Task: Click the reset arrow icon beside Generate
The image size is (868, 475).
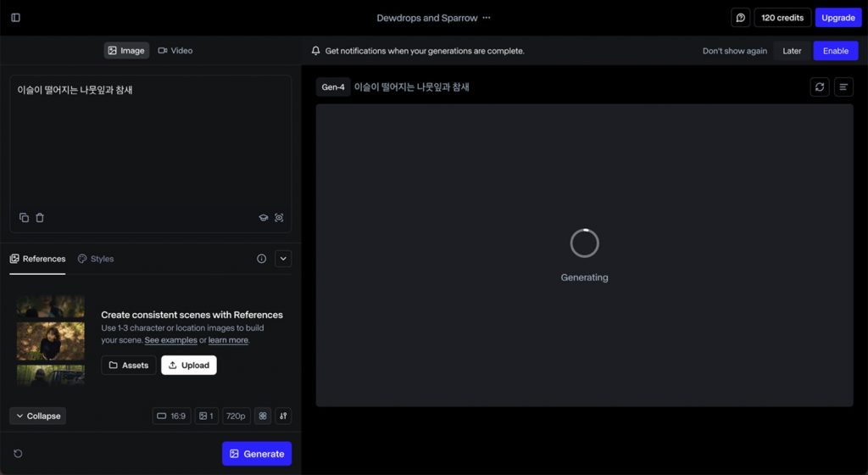Action: coord(18,454)
